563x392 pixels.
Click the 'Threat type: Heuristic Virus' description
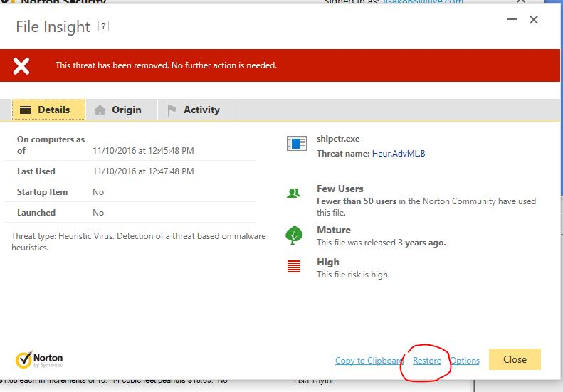coord(139,242)
